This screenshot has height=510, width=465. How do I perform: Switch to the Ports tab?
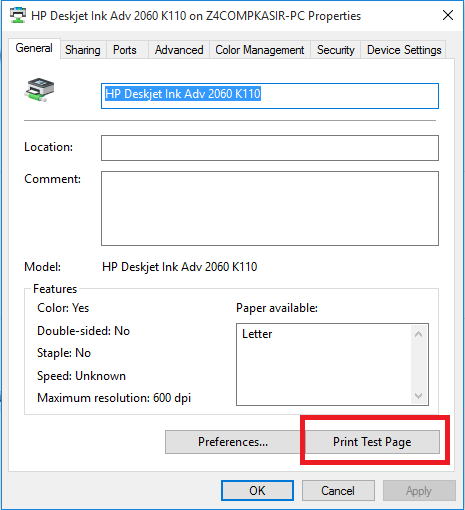point(125,50)
